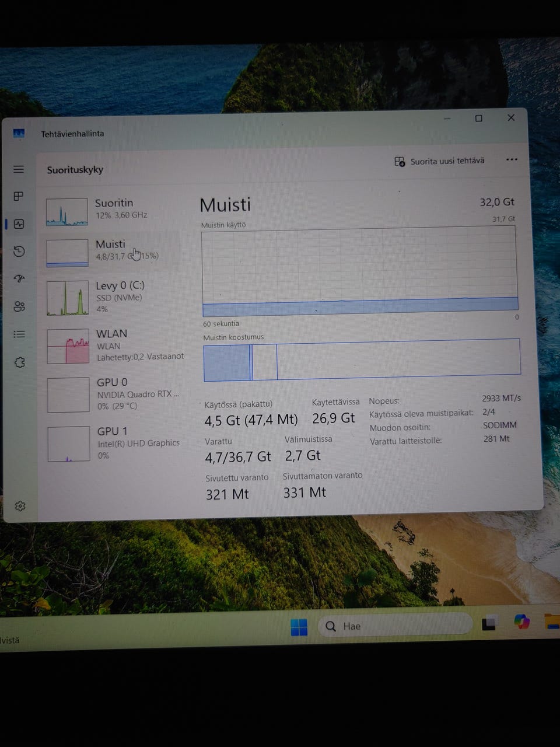This screenshot has width=560, height=747.
Task: Maximize the Tehtävienhallinta window
Action: (x=479, y=118)
